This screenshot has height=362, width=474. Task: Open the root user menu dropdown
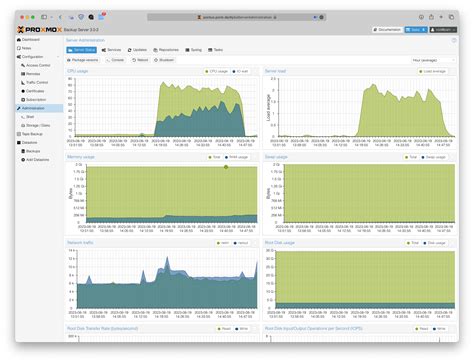click(443, 30)
